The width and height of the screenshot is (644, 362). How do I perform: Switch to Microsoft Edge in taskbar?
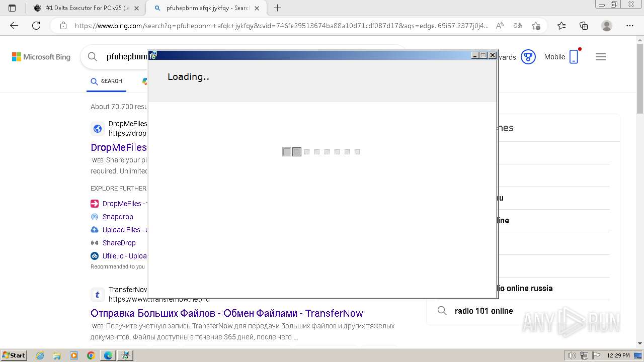[x=108, y=355]
